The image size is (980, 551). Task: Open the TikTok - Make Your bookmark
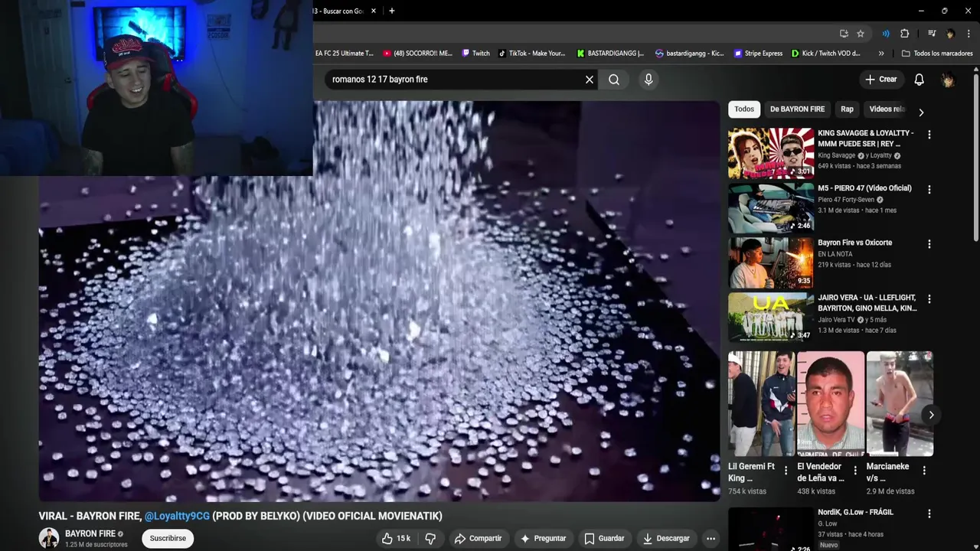(531, 54)
